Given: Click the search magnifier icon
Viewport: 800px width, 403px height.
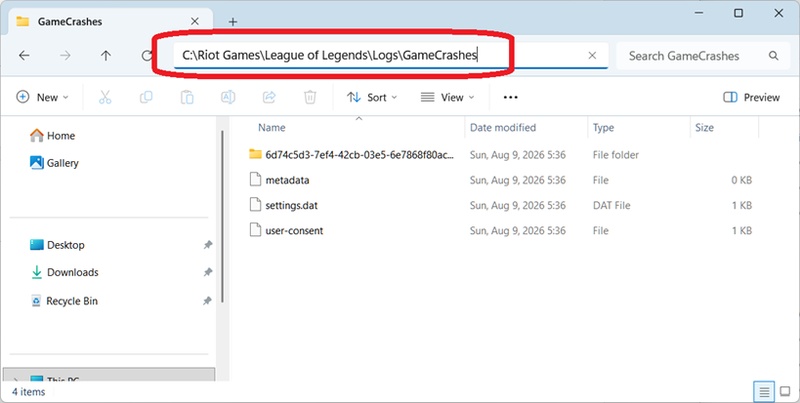Looking at the screenshot, I should pyautogui.click(x=773, y=56).
